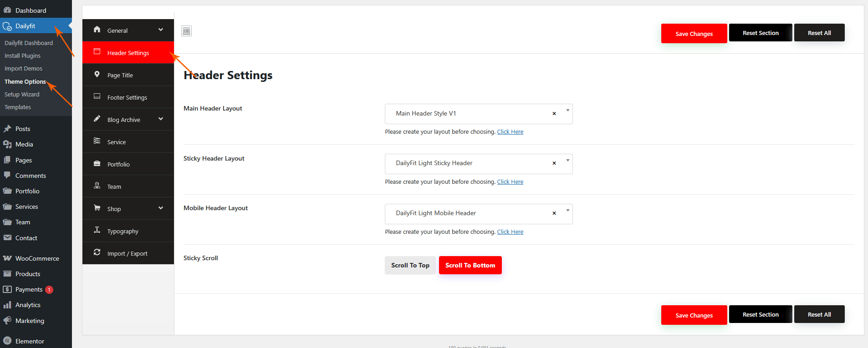Open the Footer Settings tab

[x=127, y=98]
